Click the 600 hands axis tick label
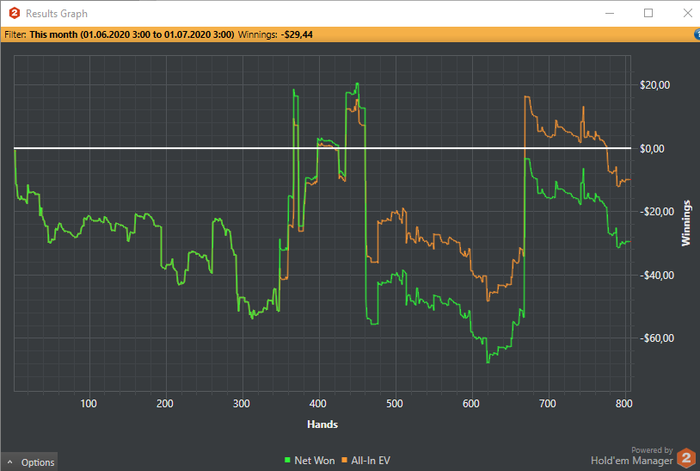 pyautogui.click(x=471, y=404)
